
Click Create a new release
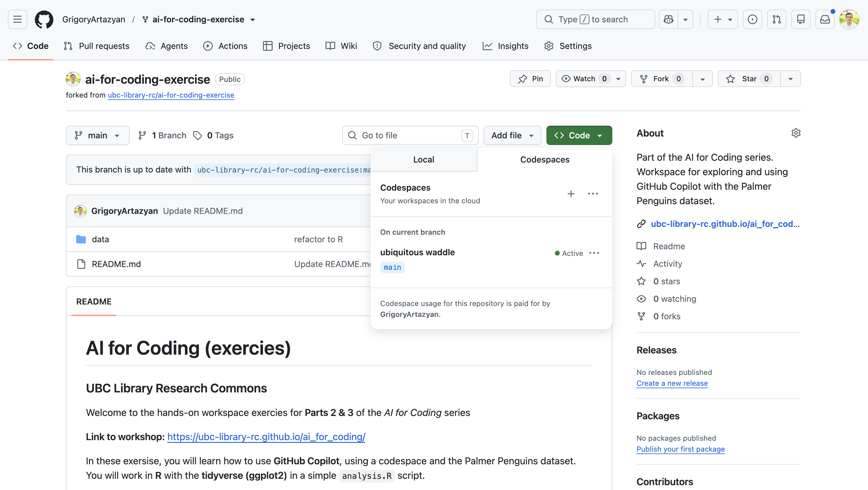tap(672, 383)
